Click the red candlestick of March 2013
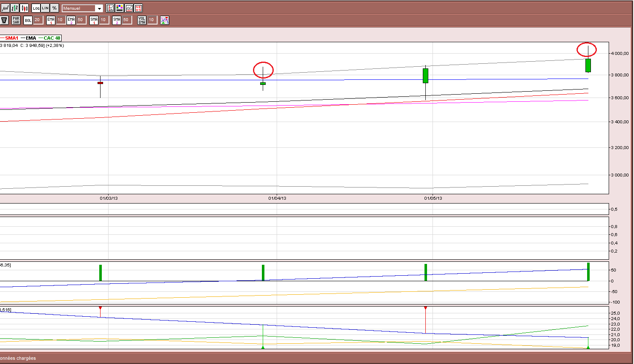Viewport: 634px width, 364px height. pyautogui.click(x=100, y=83)
